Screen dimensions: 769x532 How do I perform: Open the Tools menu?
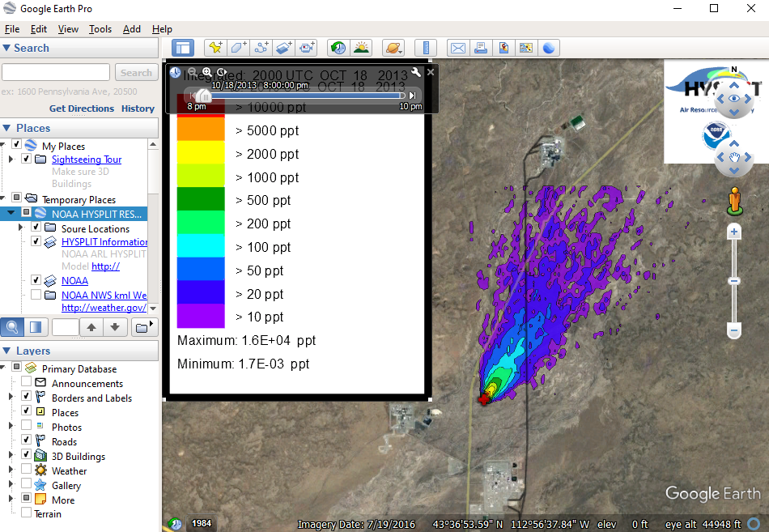point(100,29)
